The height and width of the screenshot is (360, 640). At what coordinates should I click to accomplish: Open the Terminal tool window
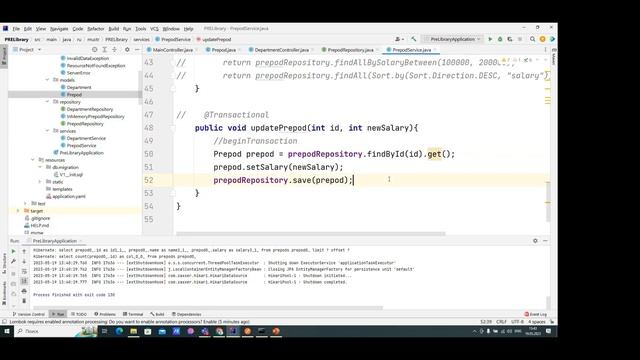tap(133, 314)
